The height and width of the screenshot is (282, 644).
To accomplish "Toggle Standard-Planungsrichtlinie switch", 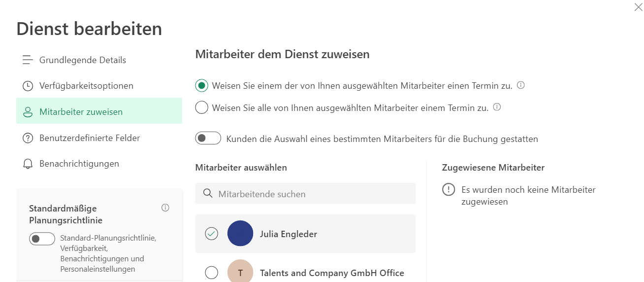I will coord(42,239).
